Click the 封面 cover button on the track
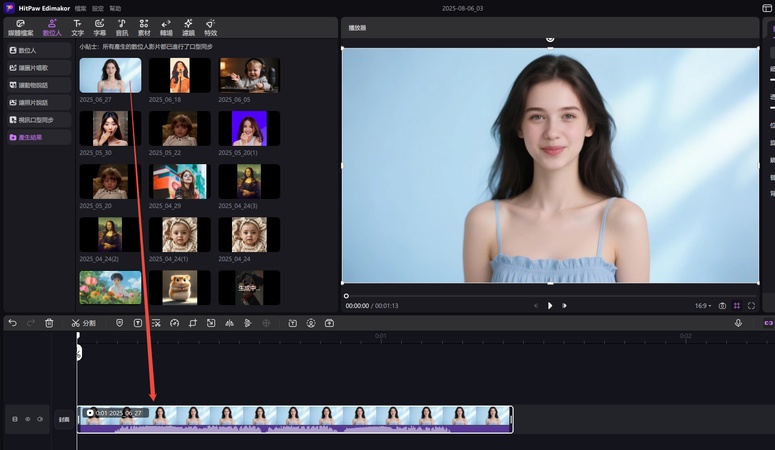Image resolution: width=775 pixels, height=450 pixels. tap(64, 419)
